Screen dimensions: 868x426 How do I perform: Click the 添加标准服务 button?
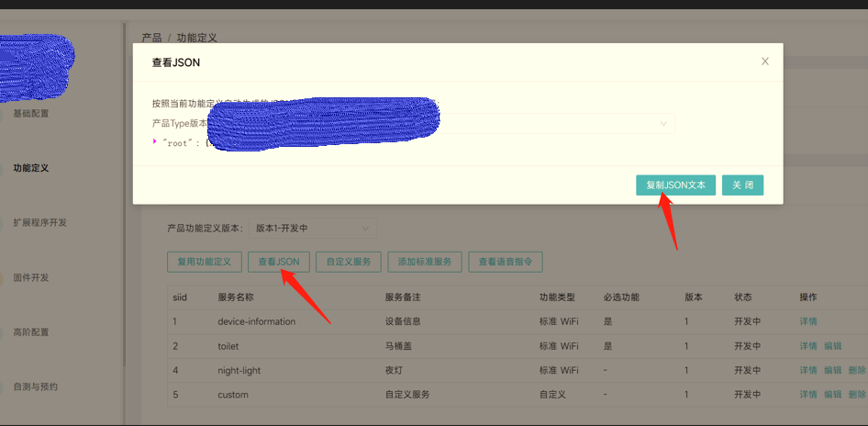coord(424,262)
